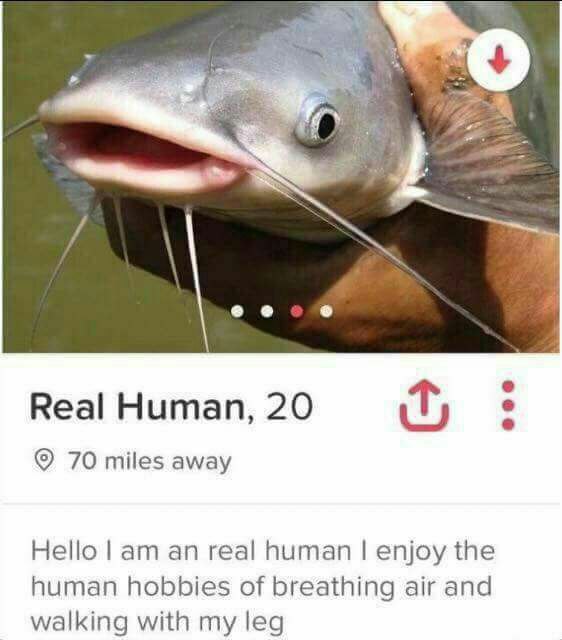The image size is (562, 640).
Task: Collapse profile with the red down-arrow button
Action: pyautogui.click(x=499, y=60)
